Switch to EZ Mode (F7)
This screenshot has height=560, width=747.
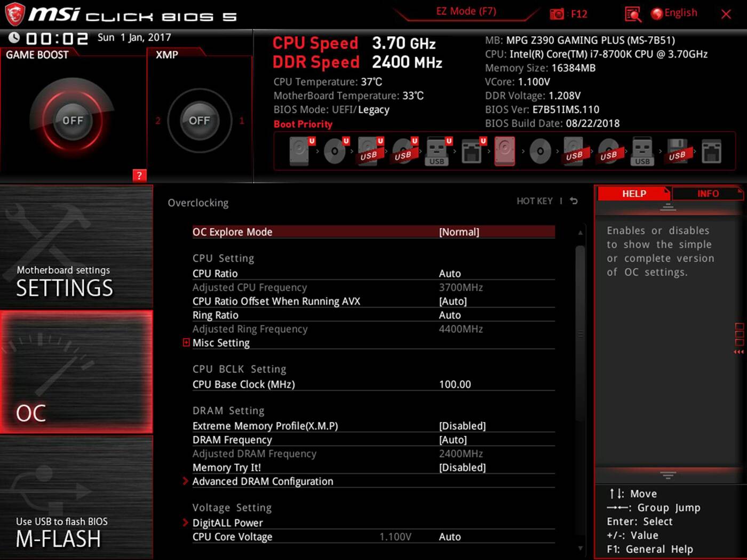point(466,11)
